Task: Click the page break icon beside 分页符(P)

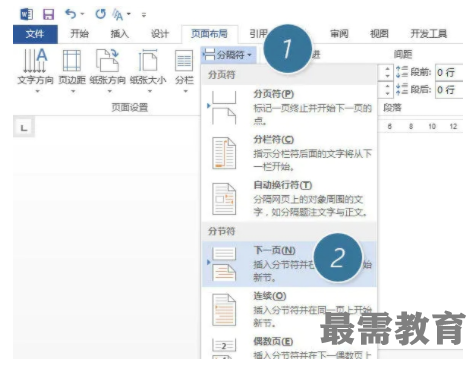Action: [x=224, y=107]
